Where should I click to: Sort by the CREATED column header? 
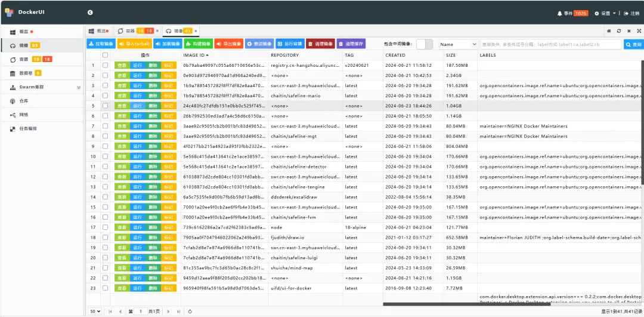coord(413,55)
